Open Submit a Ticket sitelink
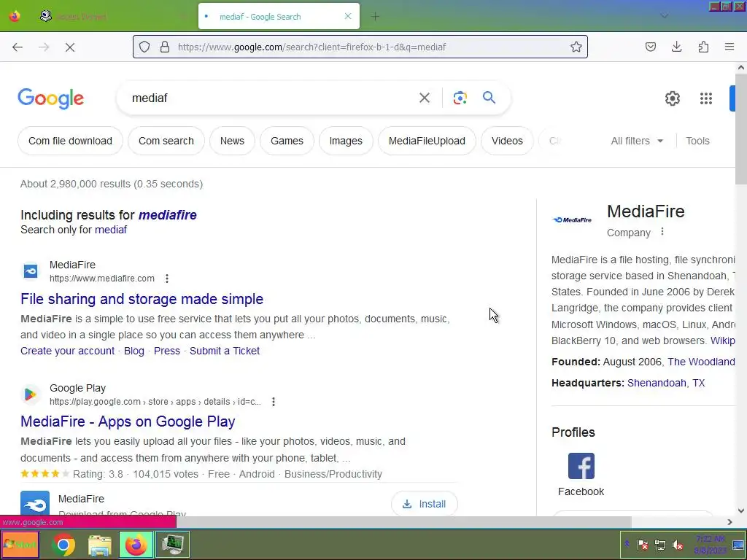Image resolution: width=747 pixels, height=560 pixels. pos(225,351)
